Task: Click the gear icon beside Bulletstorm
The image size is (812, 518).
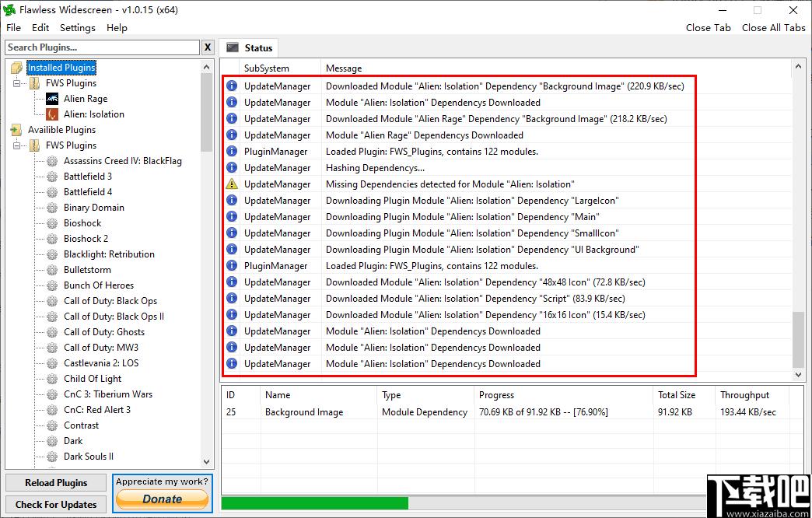Action: (52, 270)
